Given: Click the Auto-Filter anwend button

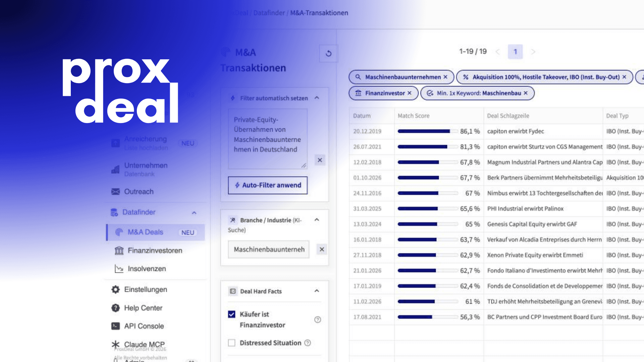Looking at the screenshot, I should [x=268, y=185].
